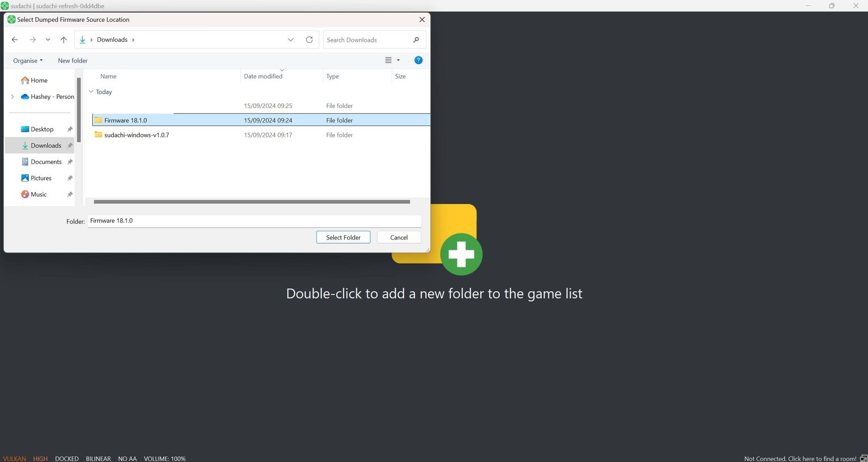Toggle HIGH GPU accuracy status
Screen dimensions: 868x462
tap(40, 459)
